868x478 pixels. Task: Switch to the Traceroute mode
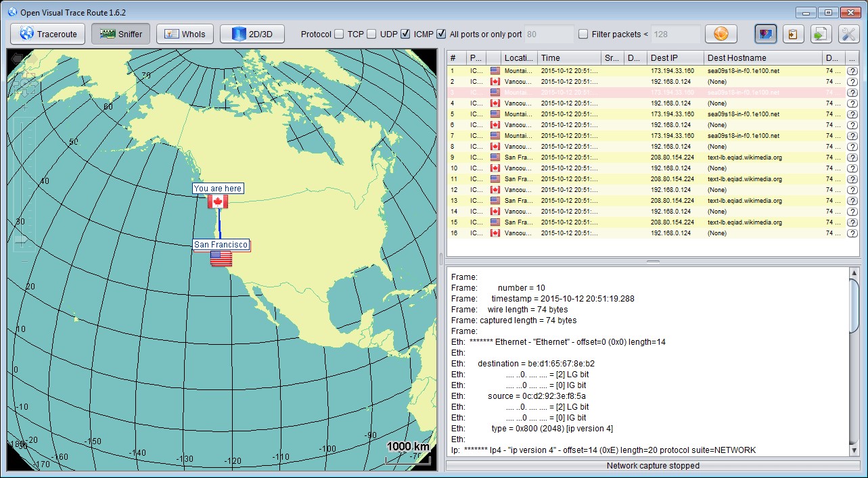point(47,34)
